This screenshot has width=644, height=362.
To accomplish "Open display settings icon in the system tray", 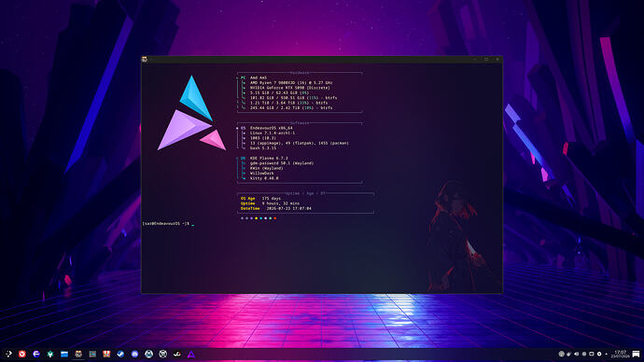I will click(x=592, y=354).
